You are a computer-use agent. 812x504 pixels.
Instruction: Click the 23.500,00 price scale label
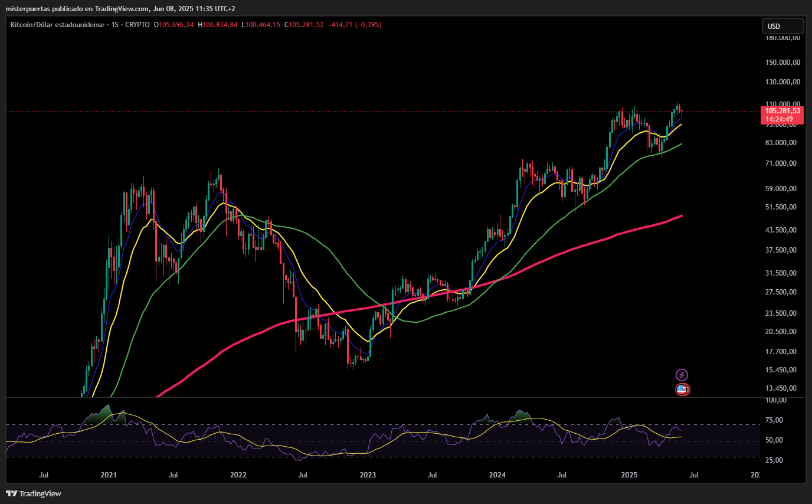[x=782, y=313]
